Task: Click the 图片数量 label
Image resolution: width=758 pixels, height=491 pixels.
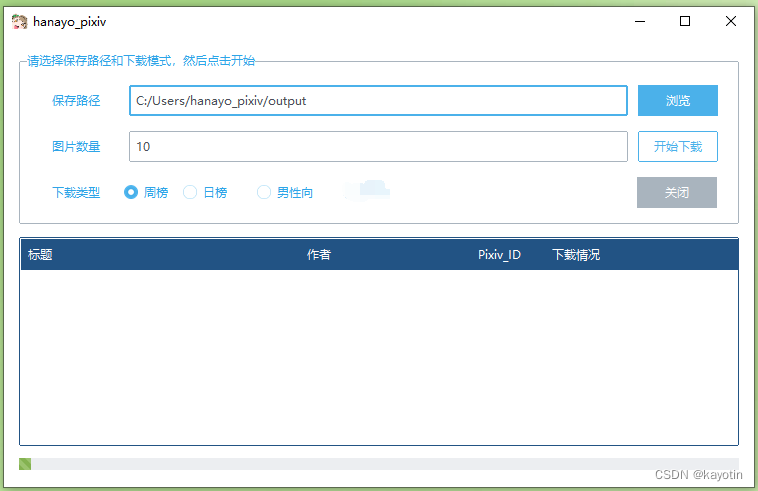Action: 76,146
